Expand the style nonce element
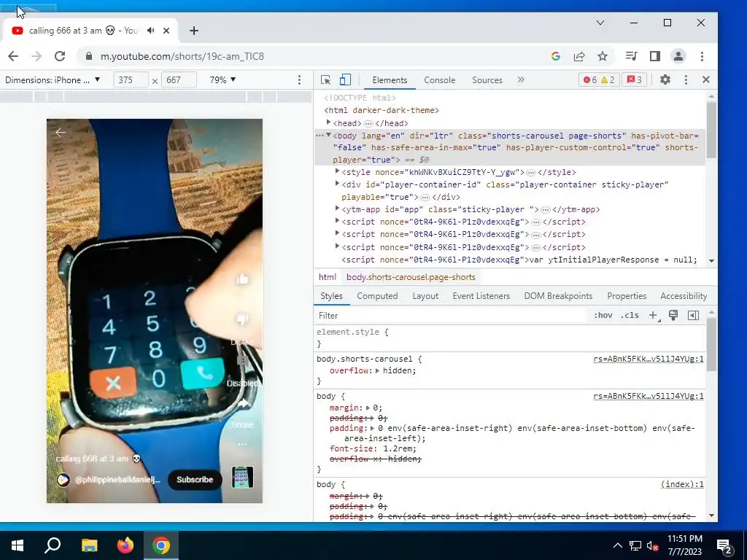 pos(337,171)
